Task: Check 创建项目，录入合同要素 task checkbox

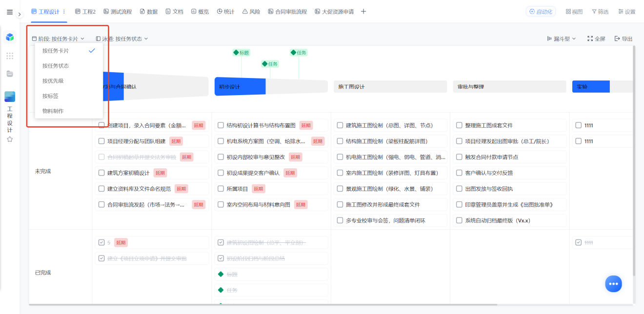Action: click(101, 125)
